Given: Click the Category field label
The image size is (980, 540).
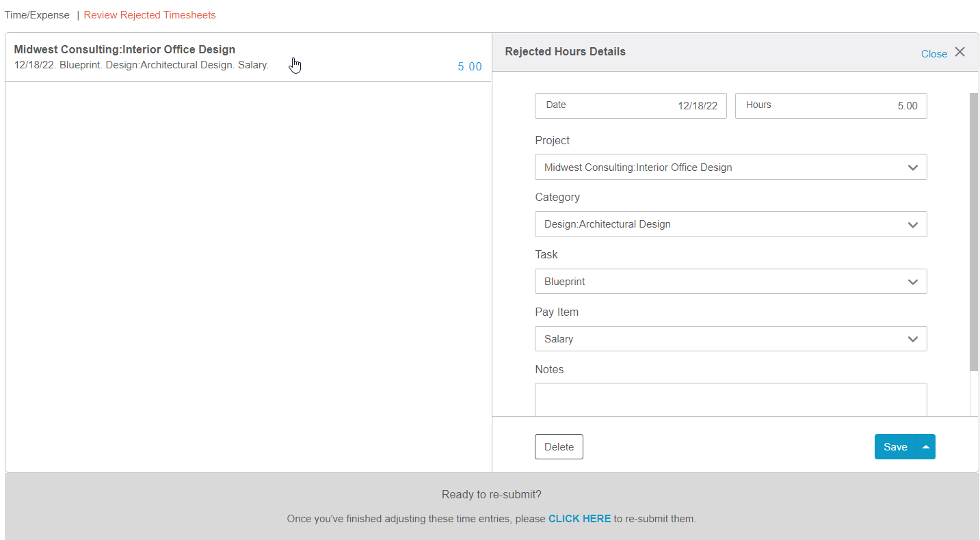Looking at the screenshot, I should point(557,198).
